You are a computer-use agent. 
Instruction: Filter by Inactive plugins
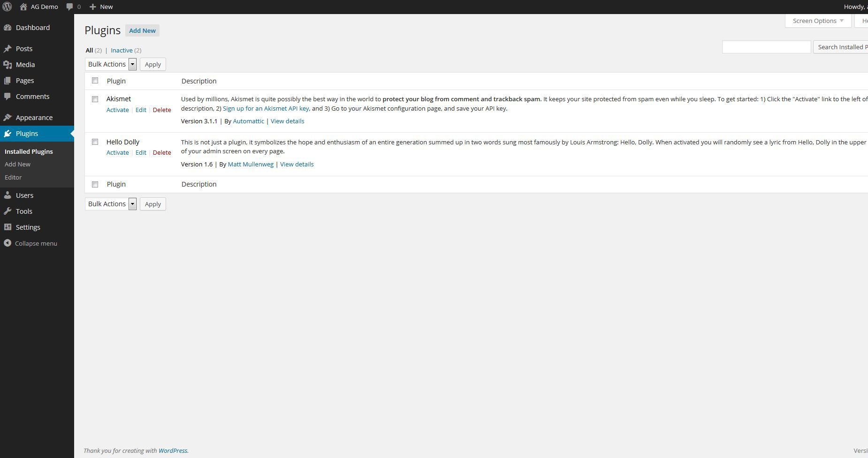click(122, 50)
